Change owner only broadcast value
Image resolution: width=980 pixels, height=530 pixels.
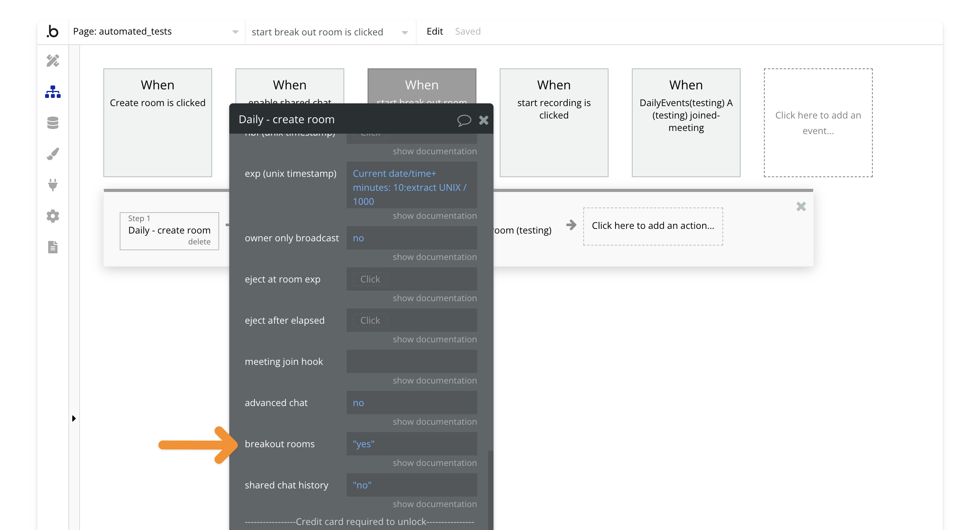(412, 238)
